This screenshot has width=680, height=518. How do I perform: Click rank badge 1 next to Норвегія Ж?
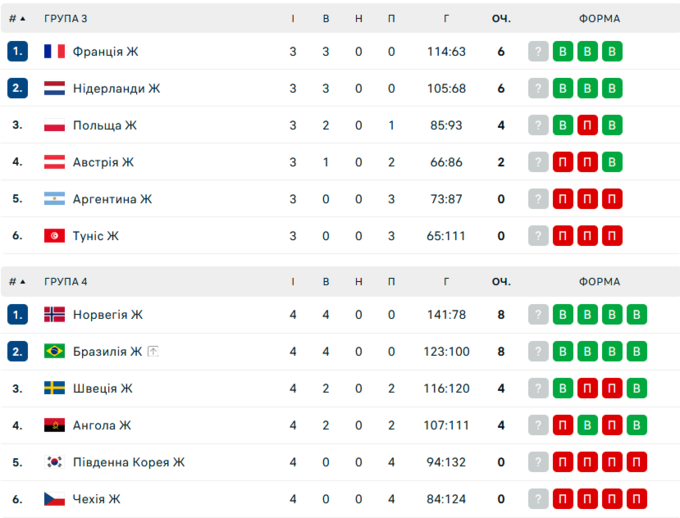pyautogui.click(x=17, y=315)
